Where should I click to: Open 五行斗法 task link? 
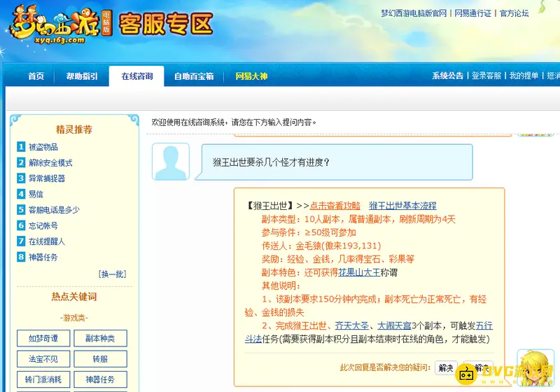(484, 325)
